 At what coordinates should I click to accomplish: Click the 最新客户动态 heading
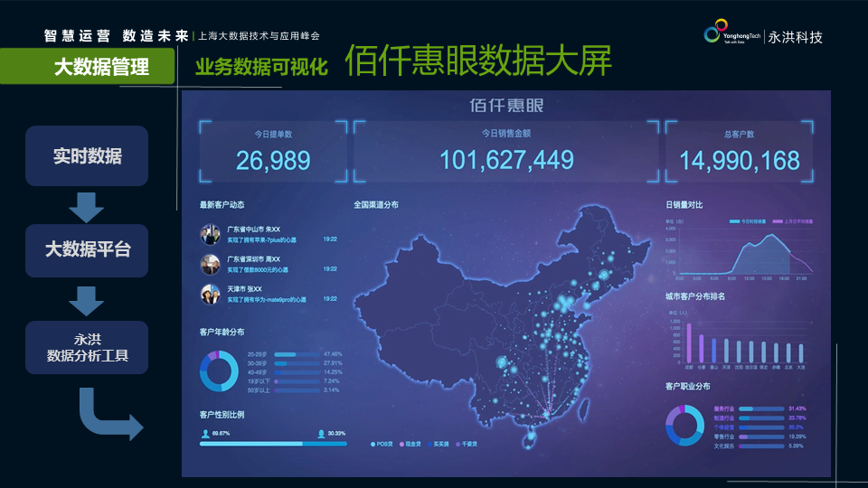(222, 205)
